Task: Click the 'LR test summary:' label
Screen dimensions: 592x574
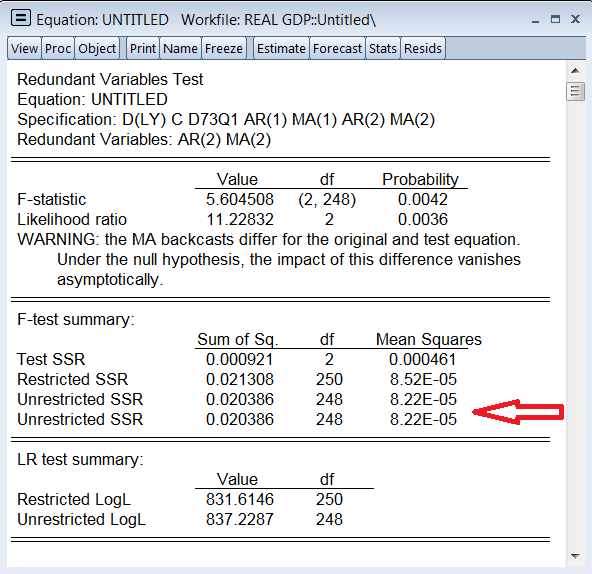Action: click(x=80, y=460)
